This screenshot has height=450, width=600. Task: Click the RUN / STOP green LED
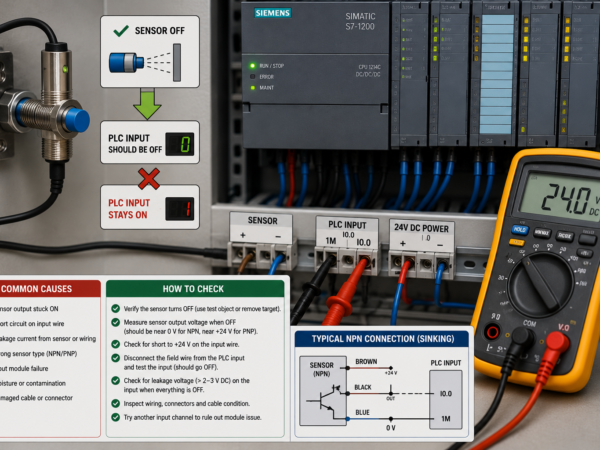click(253, 66)
